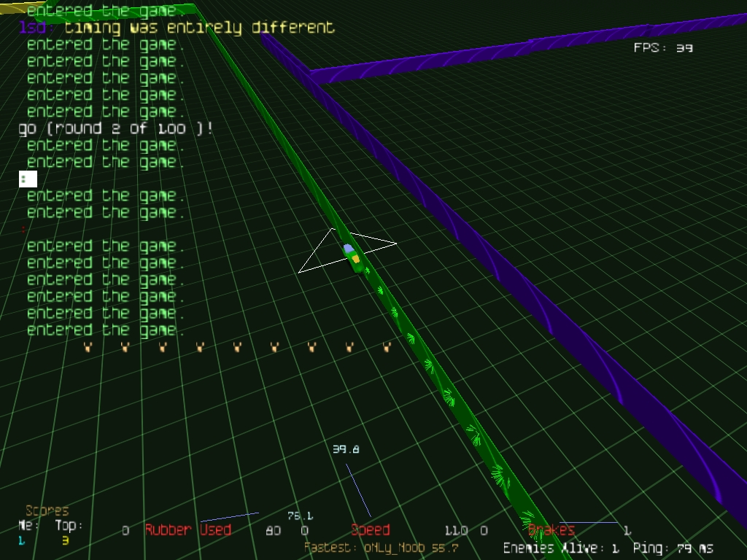Click the Scores heading

[x=47, y=510]
